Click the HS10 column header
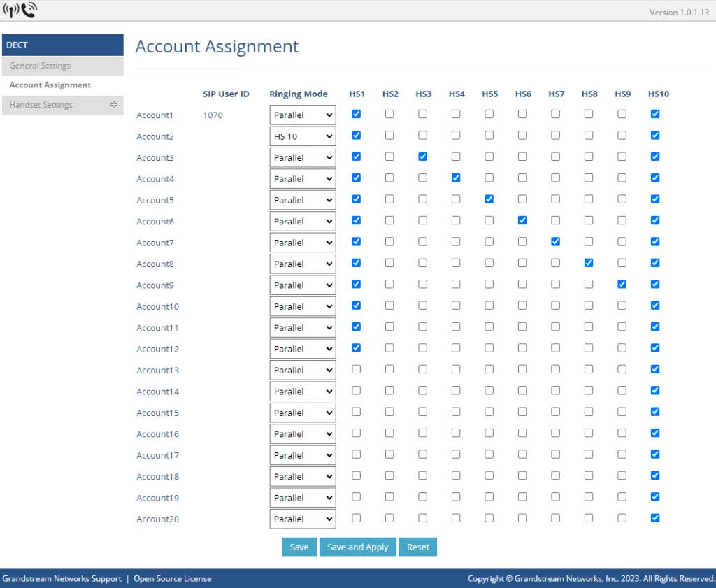This screenshot has height=588, width=716. click(659, 94)
